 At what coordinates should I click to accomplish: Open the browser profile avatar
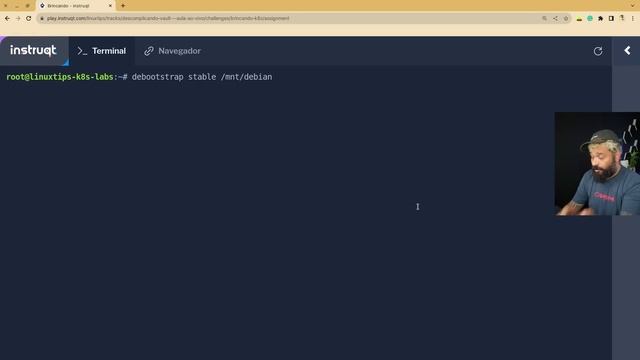tap(622, 18)
